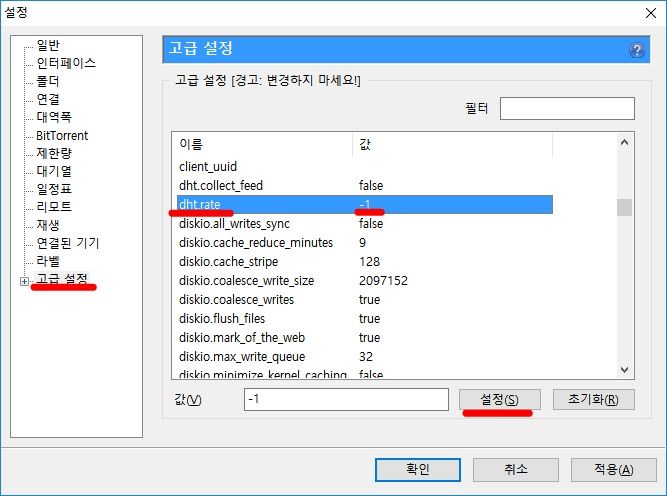Open the 연결 settings page
The image size is (667, 496).
click(x=48, y=99)
